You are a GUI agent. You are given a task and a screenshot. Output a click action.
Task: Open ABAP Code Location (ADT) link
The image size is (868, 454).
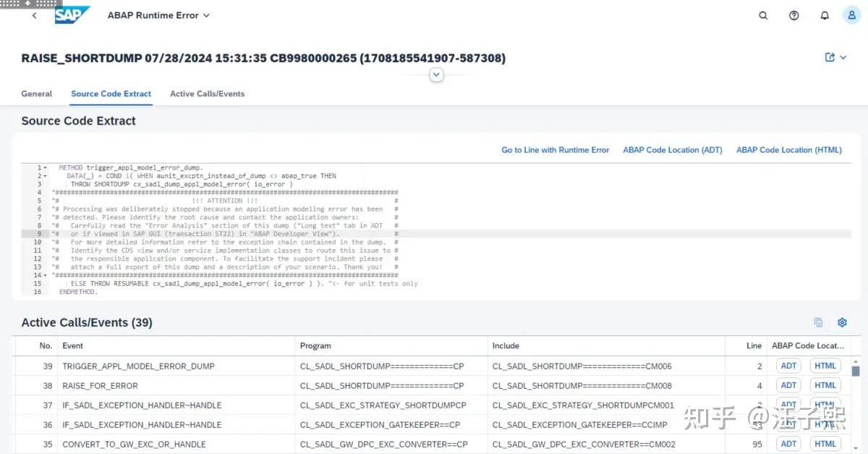click(672, 150)
